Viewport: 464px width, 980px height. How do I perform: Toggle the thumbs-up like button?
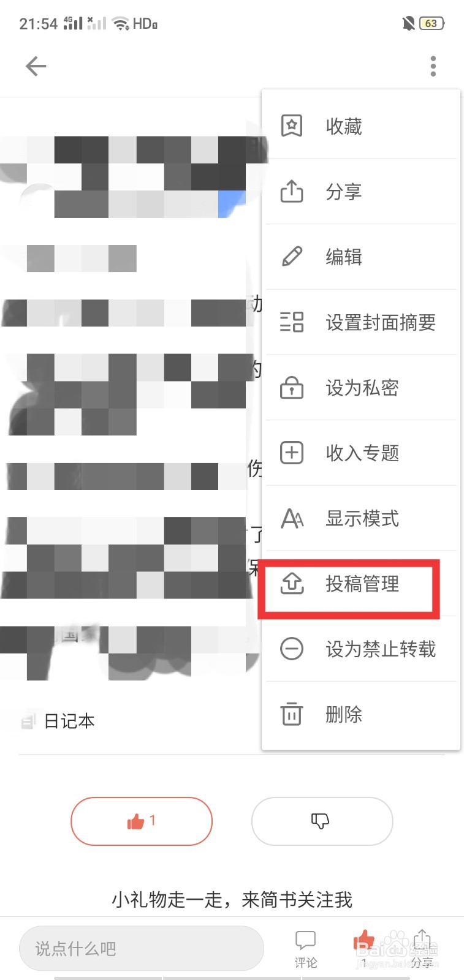(x=142, y=821)
